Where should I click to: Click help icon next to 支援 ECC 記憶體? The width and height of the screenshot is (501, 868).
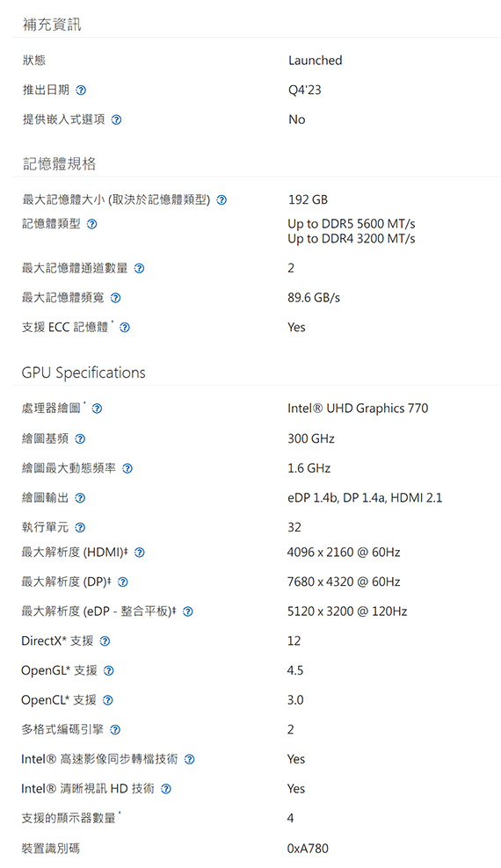point(125,328)
